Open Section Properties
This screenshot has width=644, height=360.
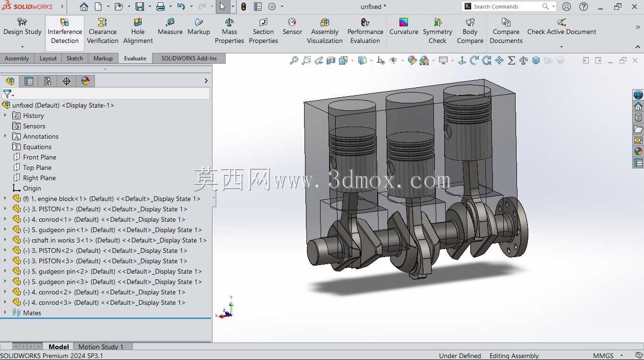pos(263,31)
